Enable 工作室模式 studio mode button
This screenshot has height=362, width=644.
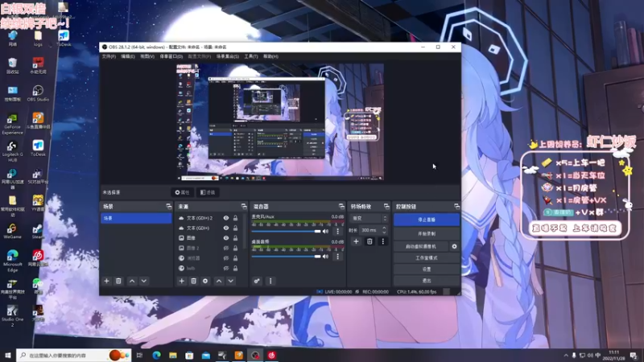(x=427, y=258)
